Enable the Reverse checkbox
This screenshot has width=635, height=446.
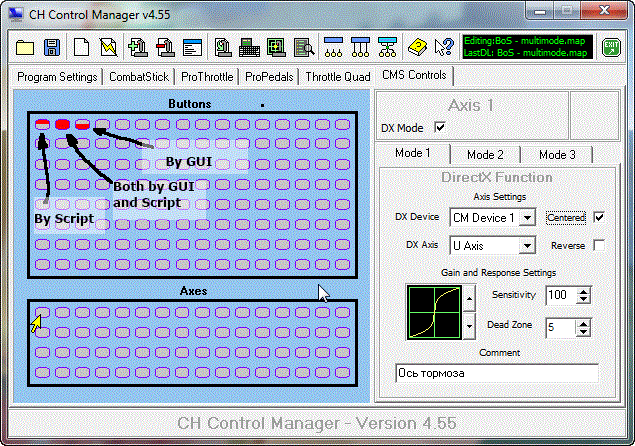599,245
